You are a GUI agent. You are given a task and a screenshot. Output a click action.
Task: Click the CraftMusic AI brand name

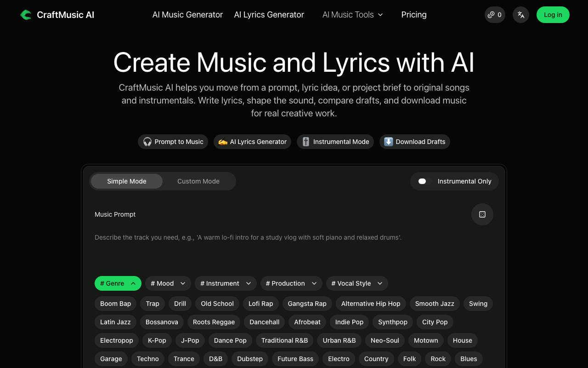65,15
